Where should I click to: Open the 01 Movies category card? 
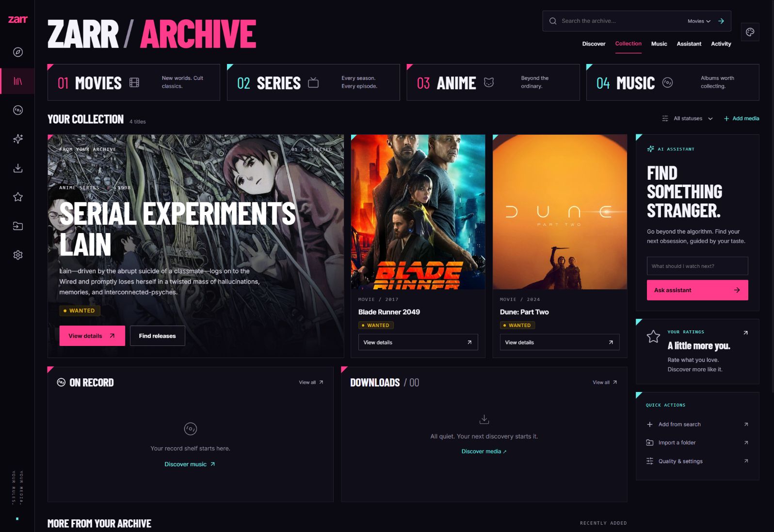pos(134,82)
